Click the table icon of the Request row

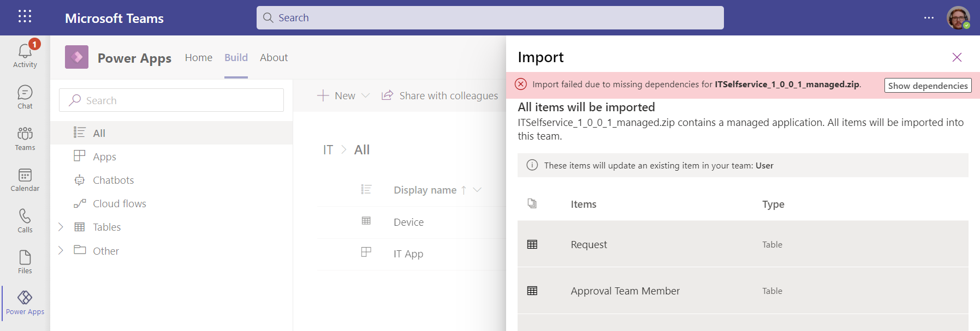click(x=532, y=244)
